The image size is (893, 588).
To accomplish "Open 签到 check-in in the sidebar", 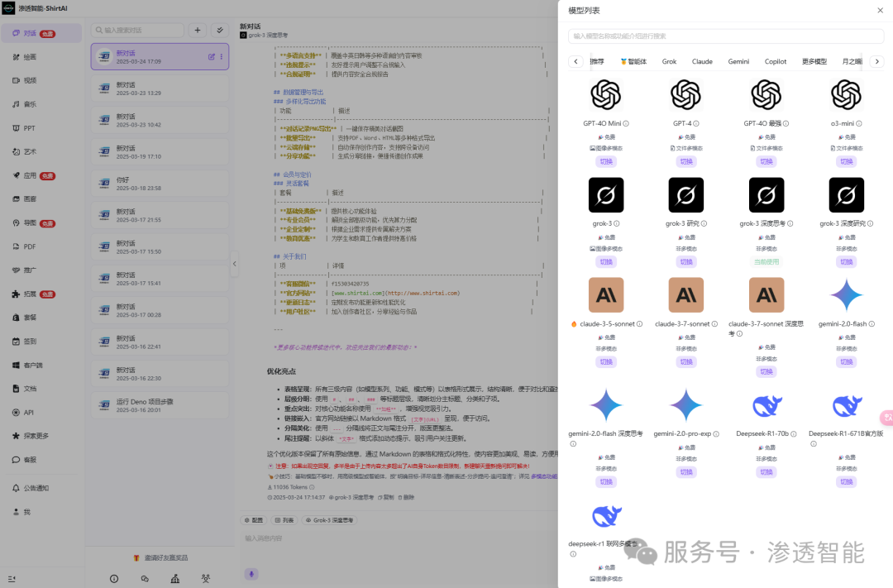I will click(x=40, y=342).
